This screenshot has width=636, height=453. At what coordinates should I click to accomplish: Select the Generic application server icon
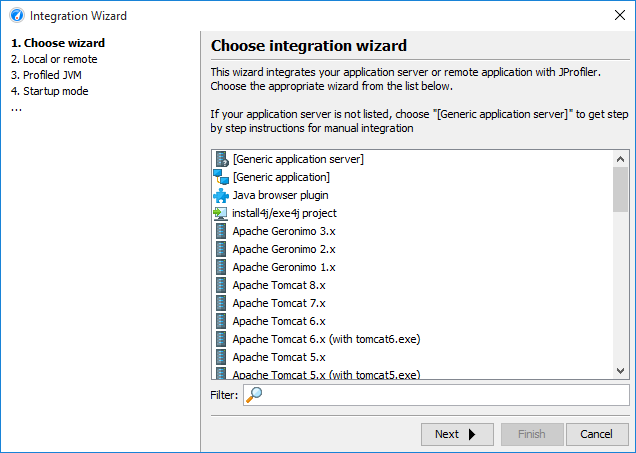click(221, 159)
